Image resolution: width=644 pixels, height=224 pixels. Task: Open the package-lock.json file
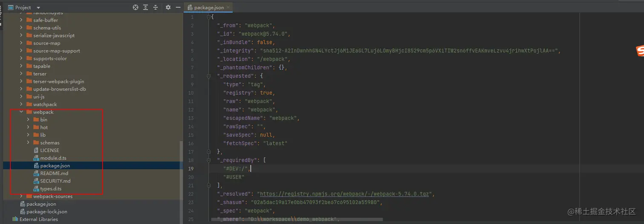point(47,211)
